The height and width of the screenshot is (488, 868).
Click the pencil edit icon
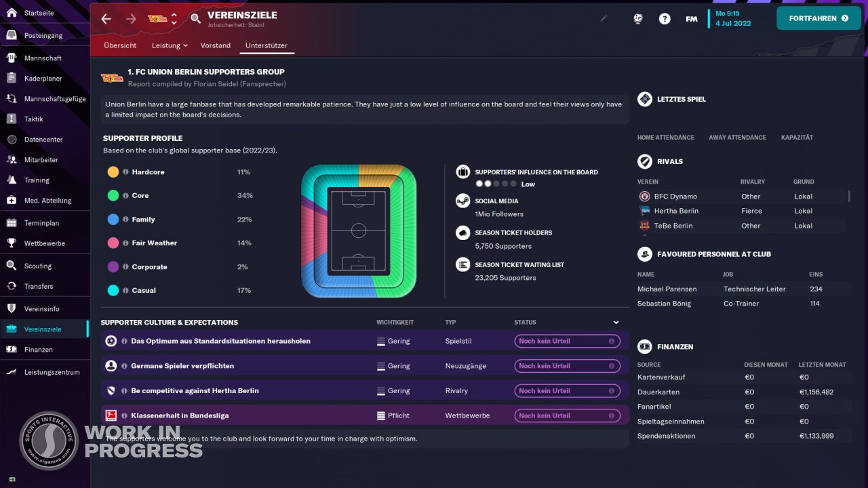(x=604, y=19)
